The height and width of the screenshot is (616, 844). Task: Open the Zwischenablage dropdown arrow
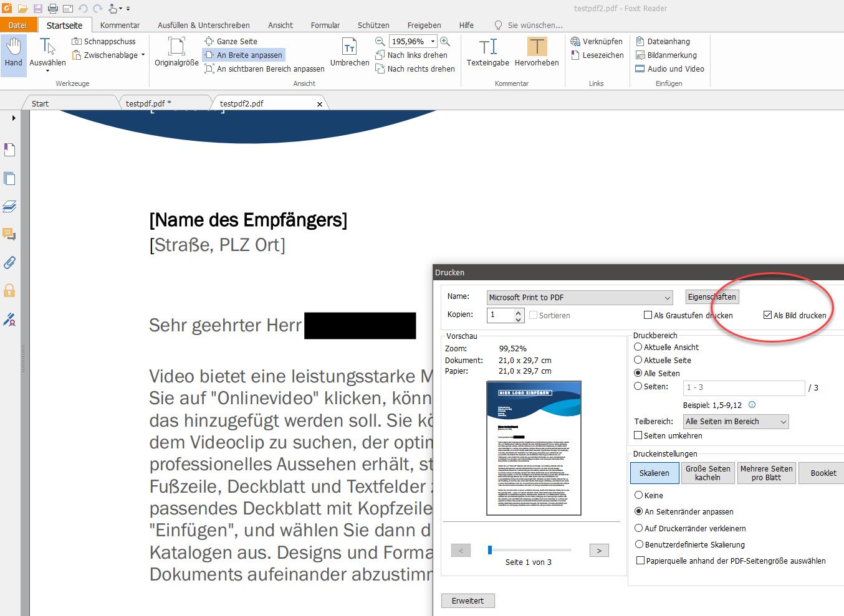(142, 55)
